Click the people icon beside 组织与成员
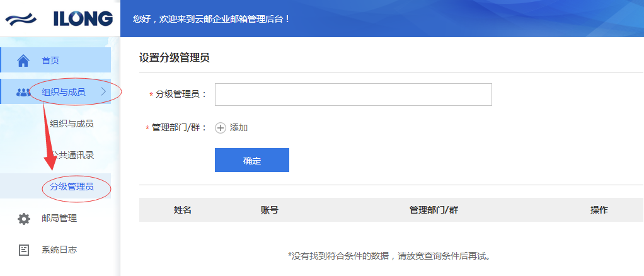Viewport: 644px width, 276px height. [23, 93]
